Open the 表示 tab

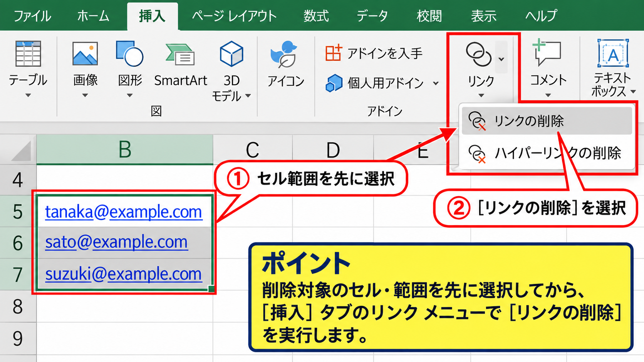click(484, 16)
